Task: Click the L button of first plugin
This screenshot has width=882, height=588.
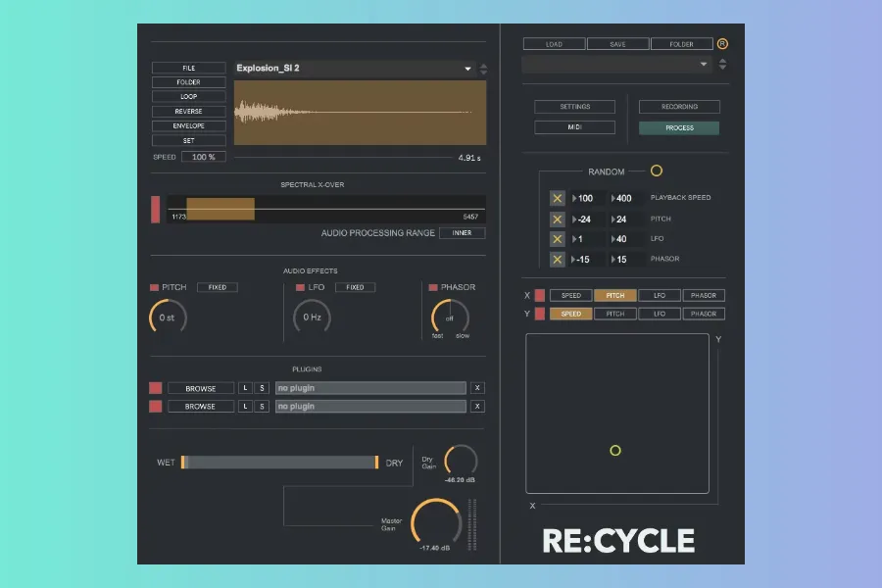Action: coord(246,388)
